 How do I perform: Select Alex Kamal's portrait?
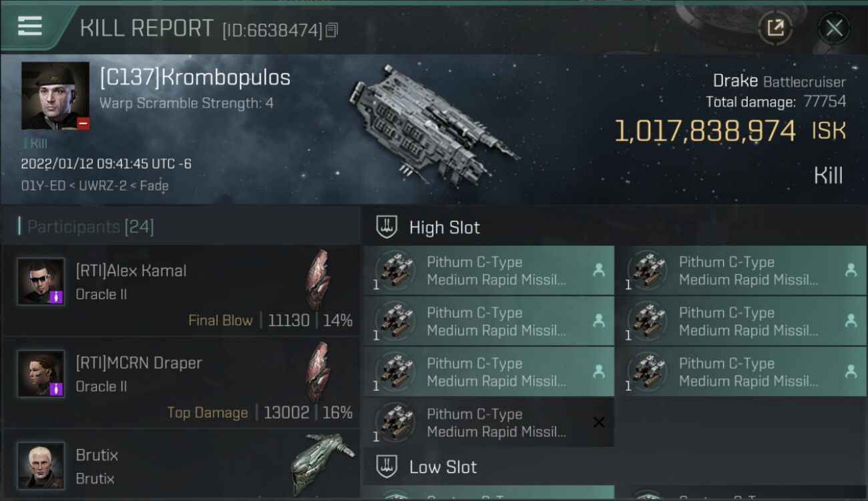click(x=41, y=282)
